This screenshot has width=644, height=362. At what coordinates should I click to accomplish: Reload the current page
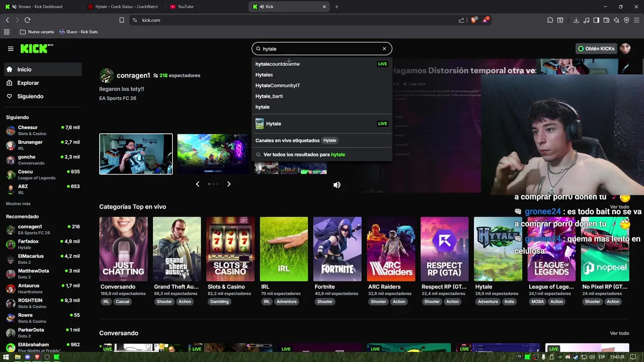click(27, 20)
